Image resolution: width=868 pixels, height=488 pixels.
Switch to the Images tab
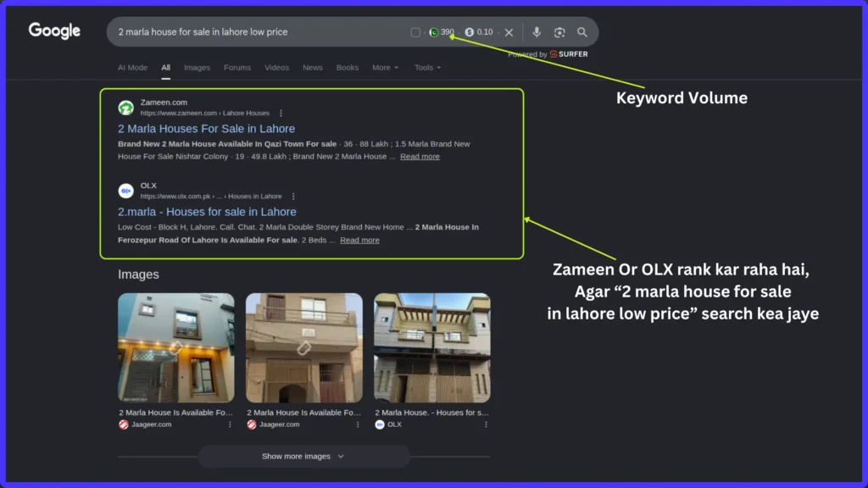[197, 68]
